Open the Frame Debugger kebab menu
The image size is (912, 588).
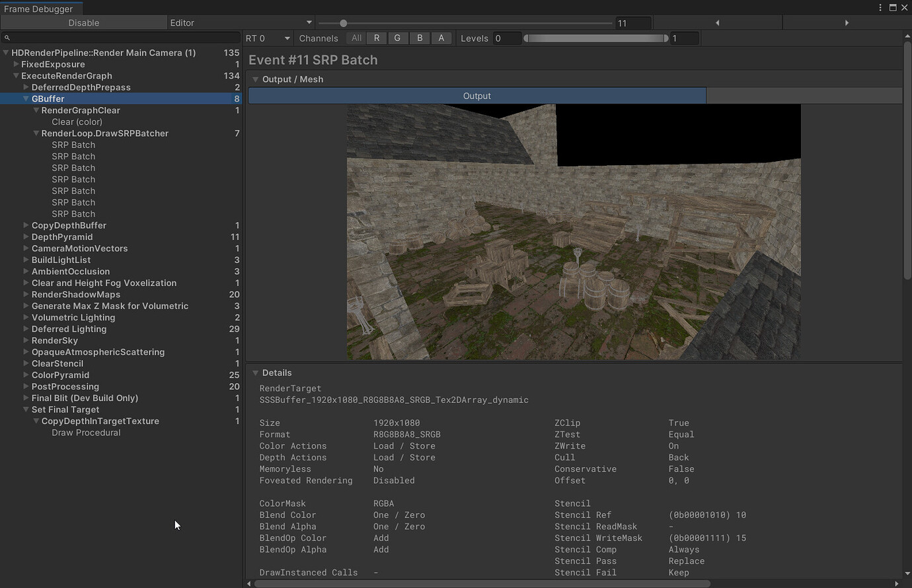tap(880, 7)
